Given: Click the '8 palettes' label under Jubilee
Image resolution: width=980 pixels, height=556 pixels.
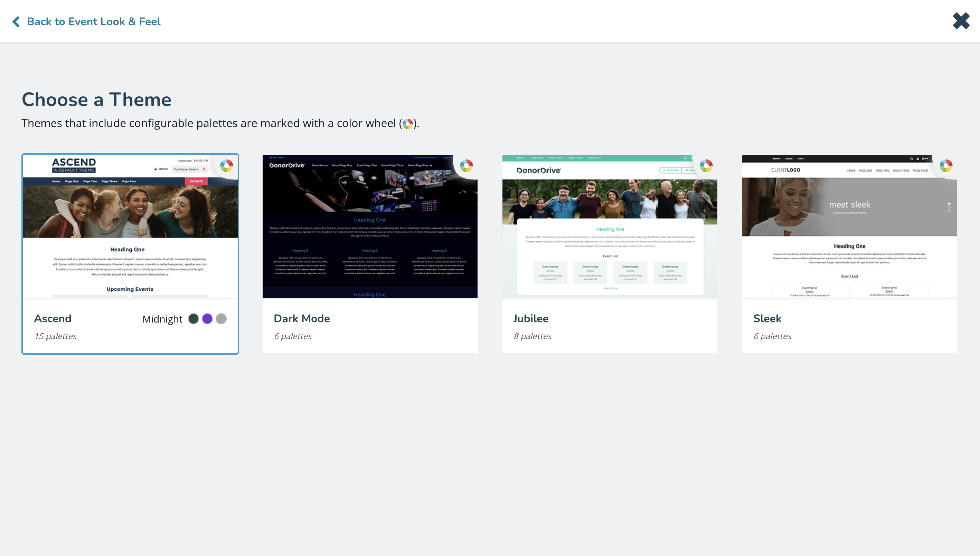Looking at the screenshot, I should (x=533, y=336).
